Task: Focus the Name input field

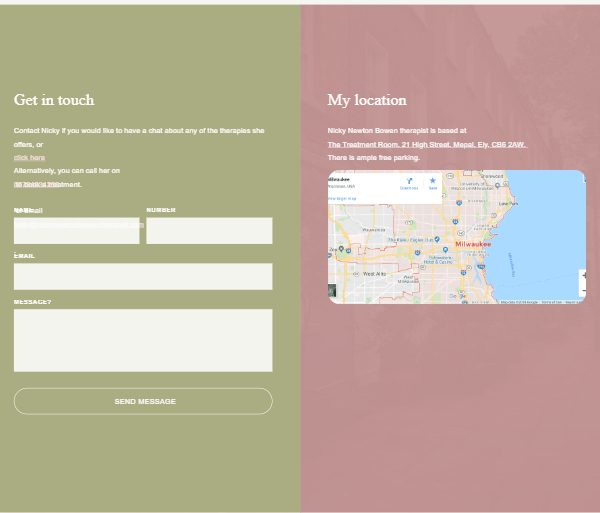Action: point(76,231)
